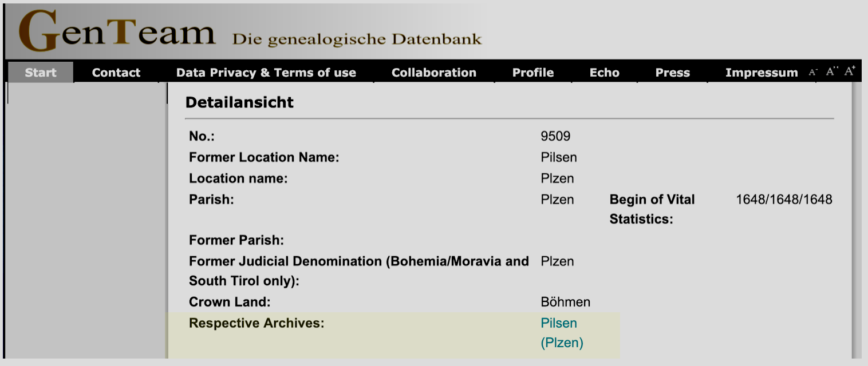Follow the Pilsen (Plzen) archive link
Viewport: 868px width, 366px height.
(x=562, y=333)
